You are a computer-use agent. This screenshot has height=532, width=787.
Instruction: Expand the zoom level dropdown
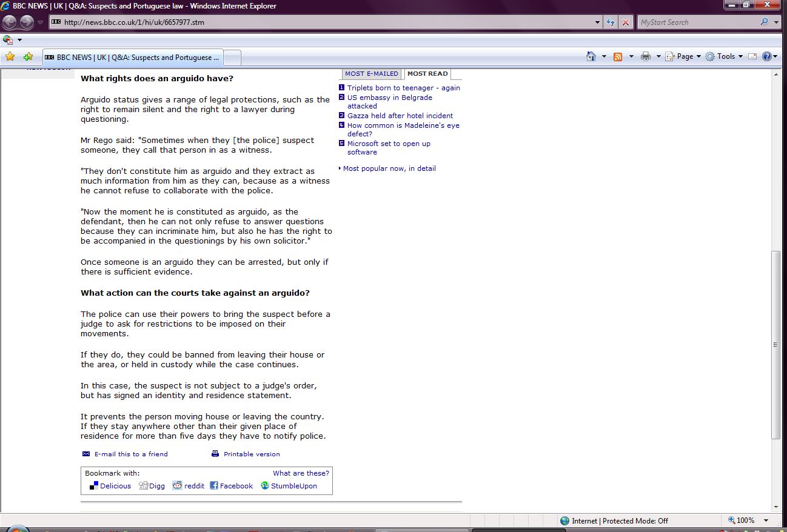point(766,520)
